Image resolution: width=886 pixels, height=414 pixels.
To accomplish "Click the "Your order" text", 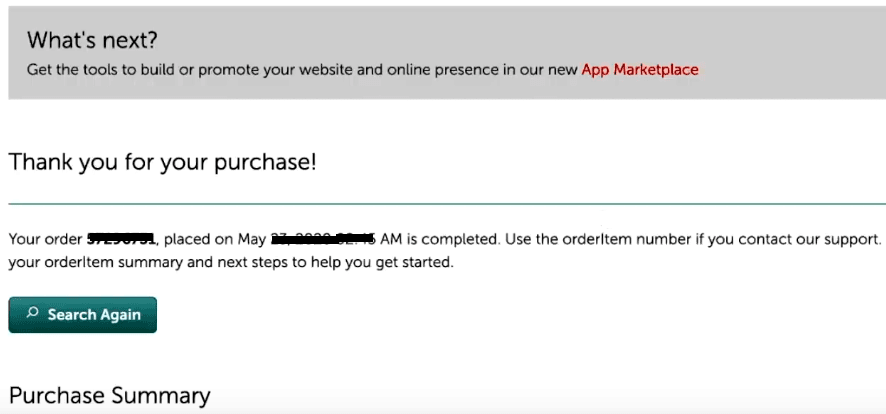I will coord(45,239).
